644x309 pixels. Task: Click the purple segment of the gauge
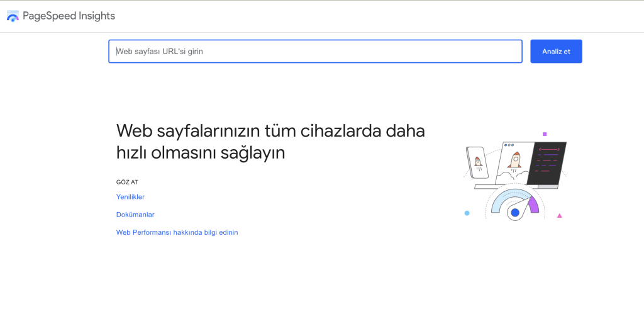pos(534,204)
